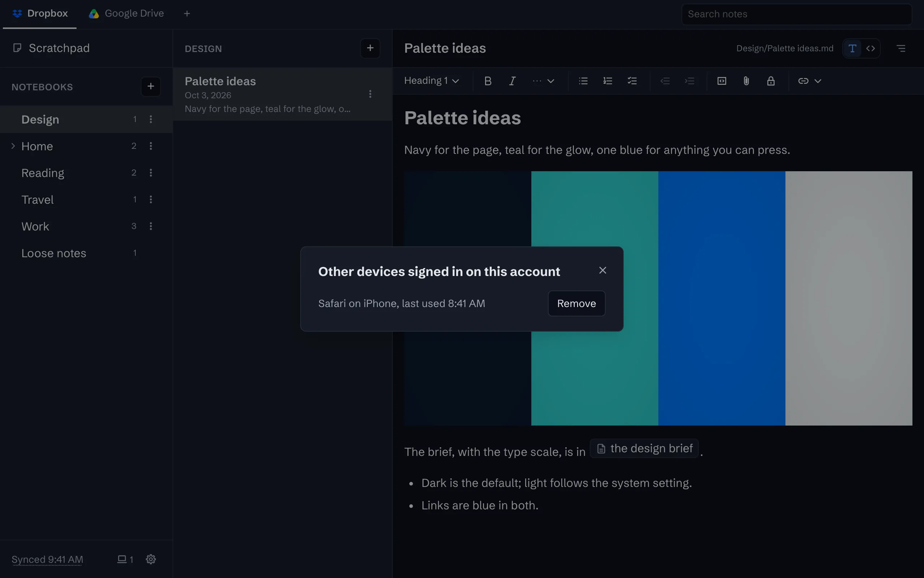This screenshot has height=578, width=924.
Task: Remove the Safari on iPhone device
Action: (x=576, y=303)
